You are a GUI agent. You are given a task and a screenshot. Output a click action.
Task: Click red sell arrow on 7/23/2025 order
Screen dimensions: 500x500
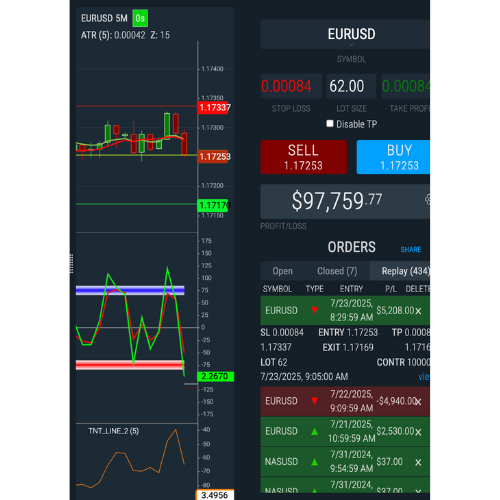pos(314,310)
